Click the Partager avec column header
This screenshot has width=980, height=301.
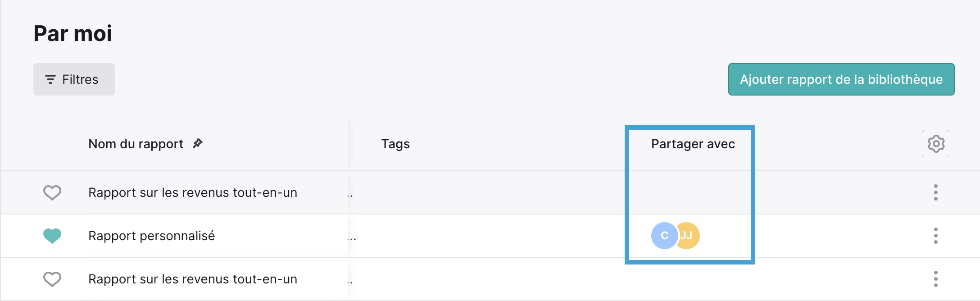point(693,144)
